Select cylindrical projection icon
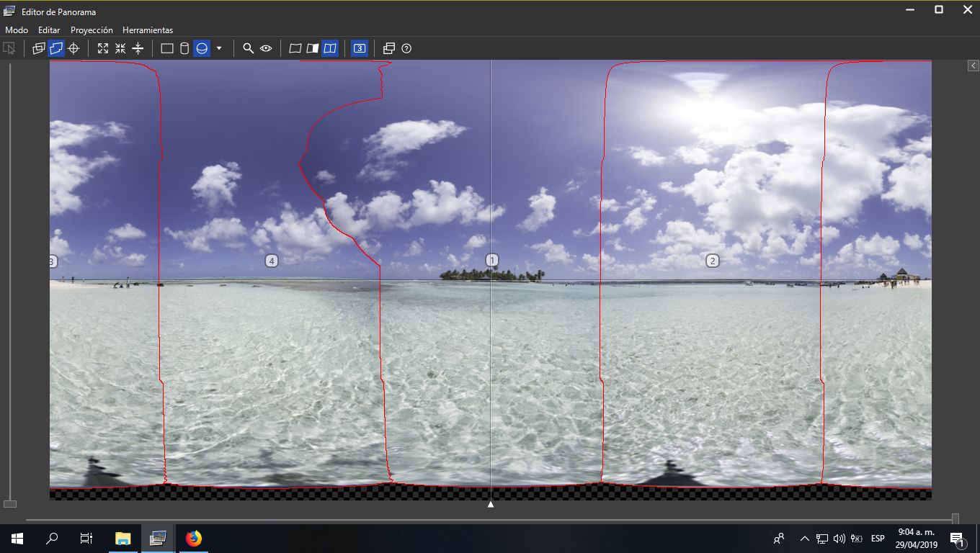This screenshot has width=980, height=553. pos(184,48)
